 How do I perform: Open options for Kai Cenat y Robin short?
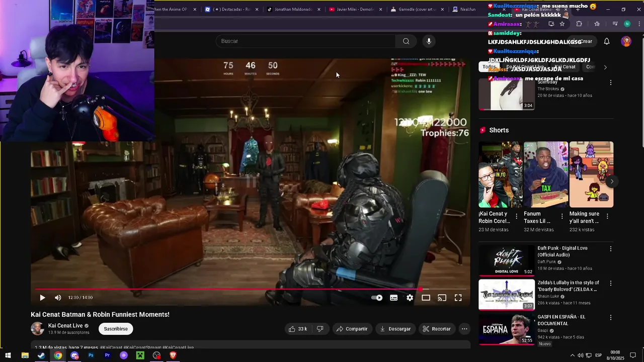[516, 216]
